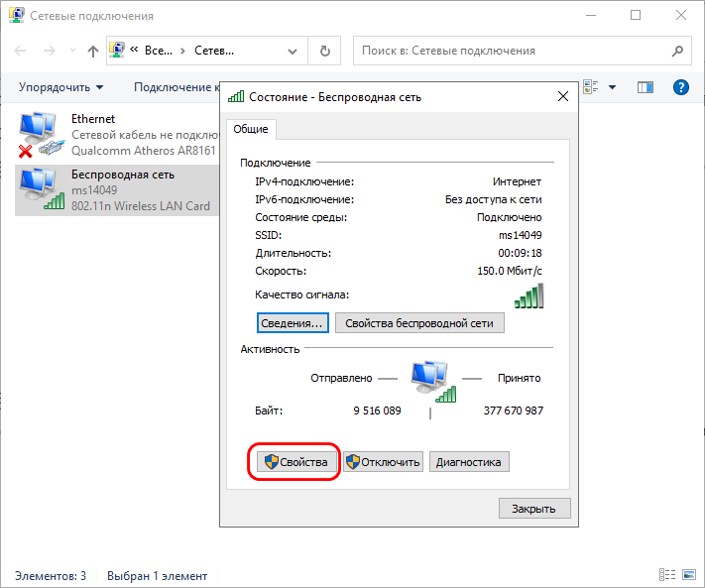Open Свойства in the status dialog
Screen dimensions: 705x588
point(296,462)
